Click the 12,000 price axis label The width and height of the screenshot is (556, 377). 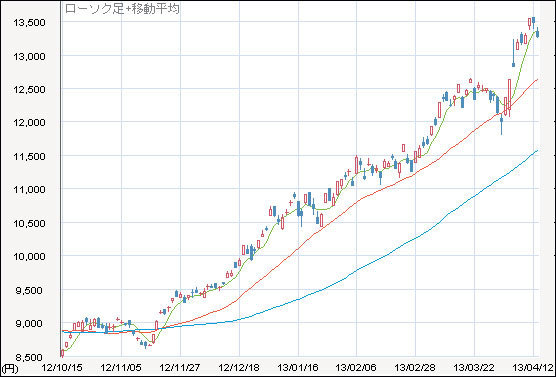(29, 123)
